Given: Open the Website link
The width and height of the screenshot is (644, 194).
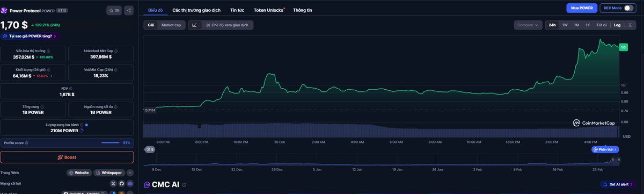Looking at the screenshot, I should (x=79, y=173).
